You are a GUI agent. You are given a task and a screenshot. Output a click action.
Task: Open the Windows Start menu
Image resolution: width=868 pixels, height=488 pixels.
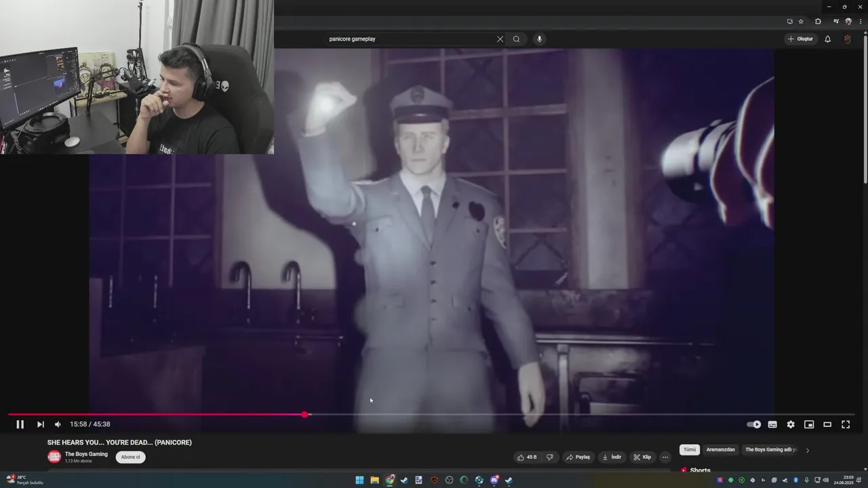(x=359, y=480)
